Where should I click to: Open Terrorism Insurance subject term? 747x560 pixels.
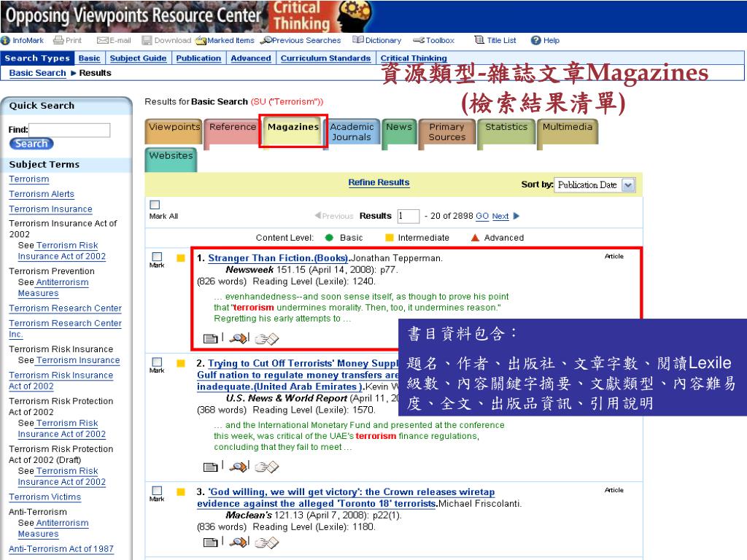[x=50, y=209]
